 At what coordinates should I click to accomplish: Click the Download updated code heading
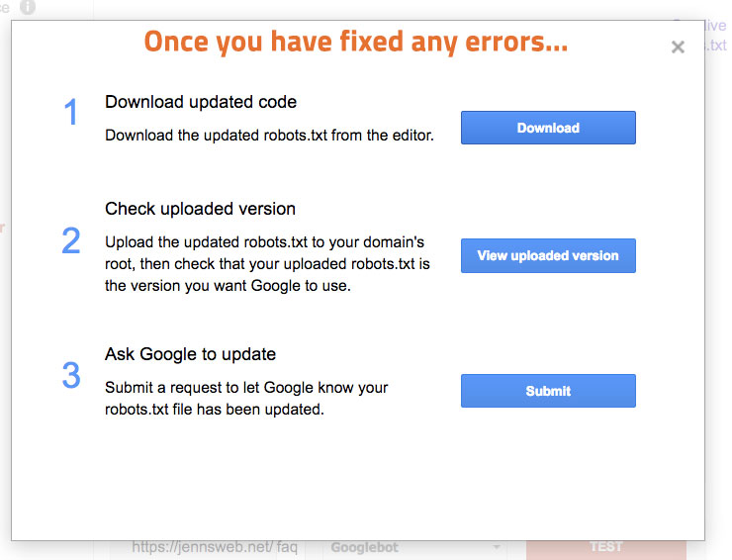(201, 102)
